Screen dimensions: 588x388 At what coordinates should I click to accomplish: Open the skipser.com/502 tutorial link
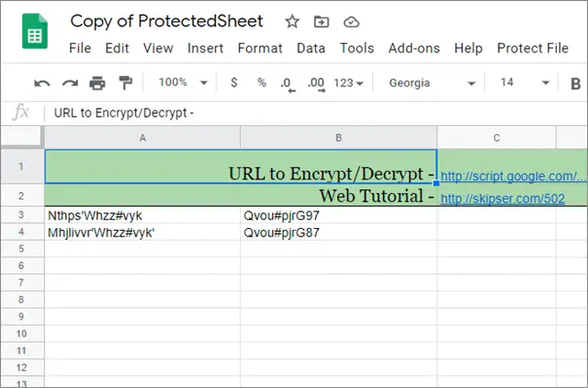503,199
